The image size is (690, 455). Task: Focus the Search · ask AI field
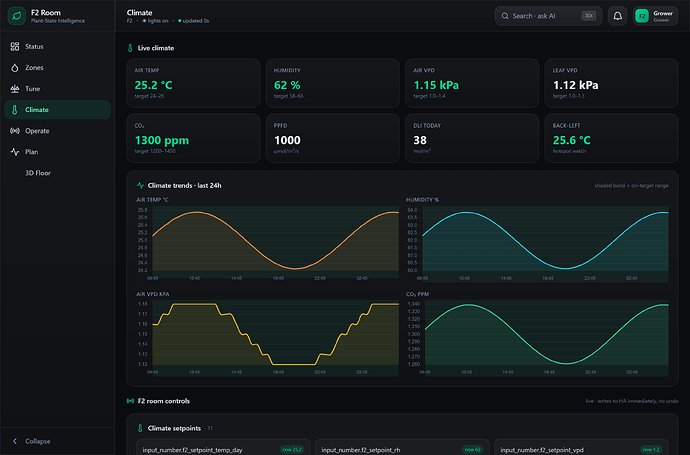(548, 16)
